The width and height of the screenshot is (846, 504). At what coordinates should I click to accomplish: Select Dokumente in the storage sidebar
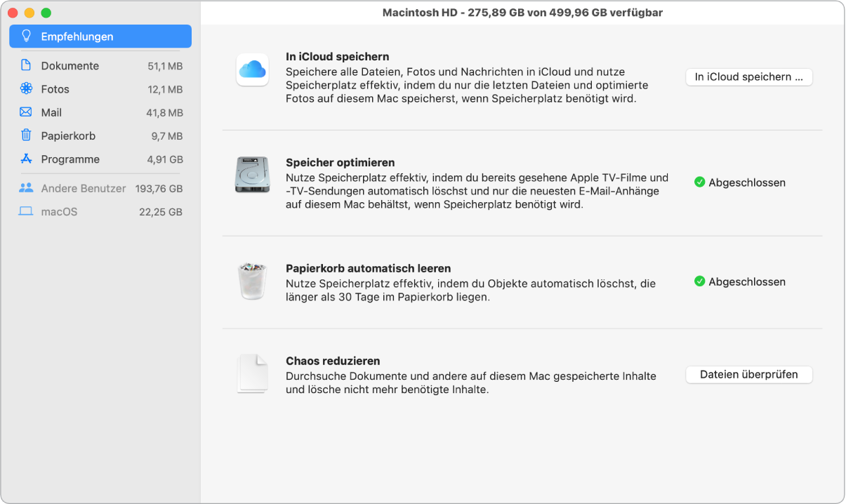70,65
